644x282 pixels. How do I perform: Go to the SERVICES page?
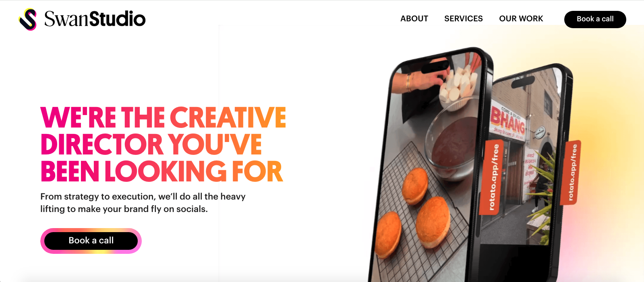point(463,19)
